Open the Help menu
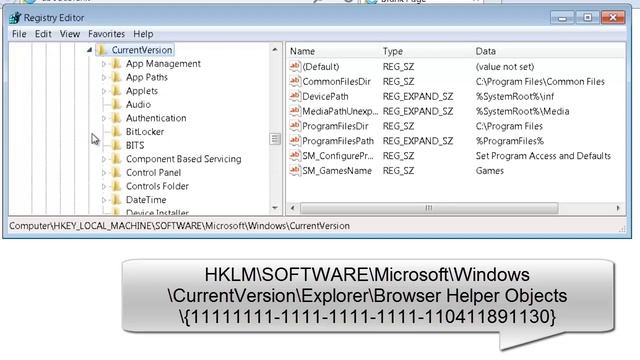640x360 pixels. click(x=143, y=34)
